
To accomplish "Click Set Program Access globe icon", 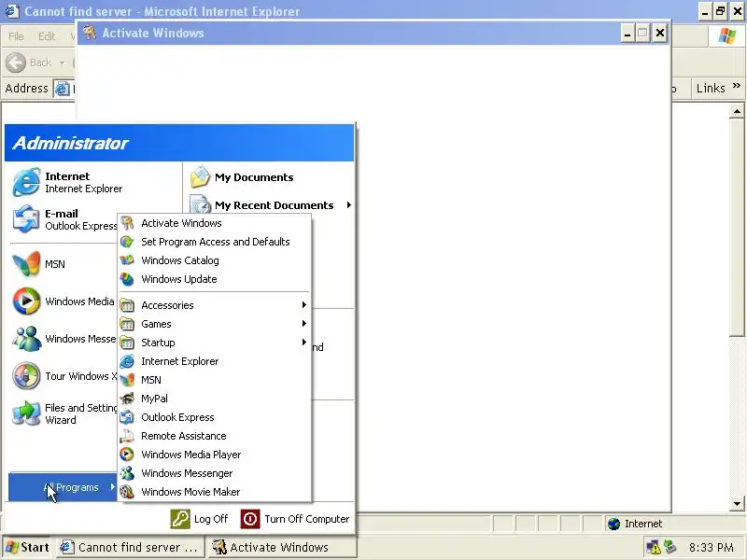I will (x=127, y=242).
